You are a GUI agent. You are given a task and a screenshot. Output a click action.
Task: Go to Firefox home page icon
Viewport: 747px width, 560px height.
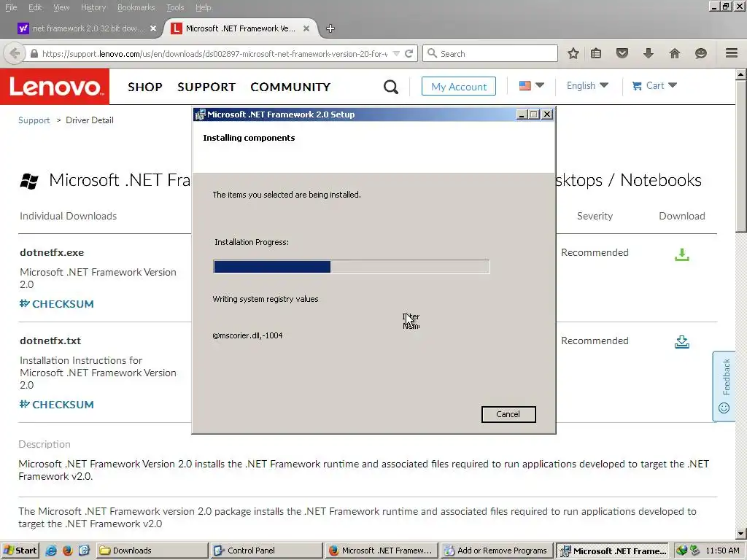pyautogui.click(x=675, y=53)
